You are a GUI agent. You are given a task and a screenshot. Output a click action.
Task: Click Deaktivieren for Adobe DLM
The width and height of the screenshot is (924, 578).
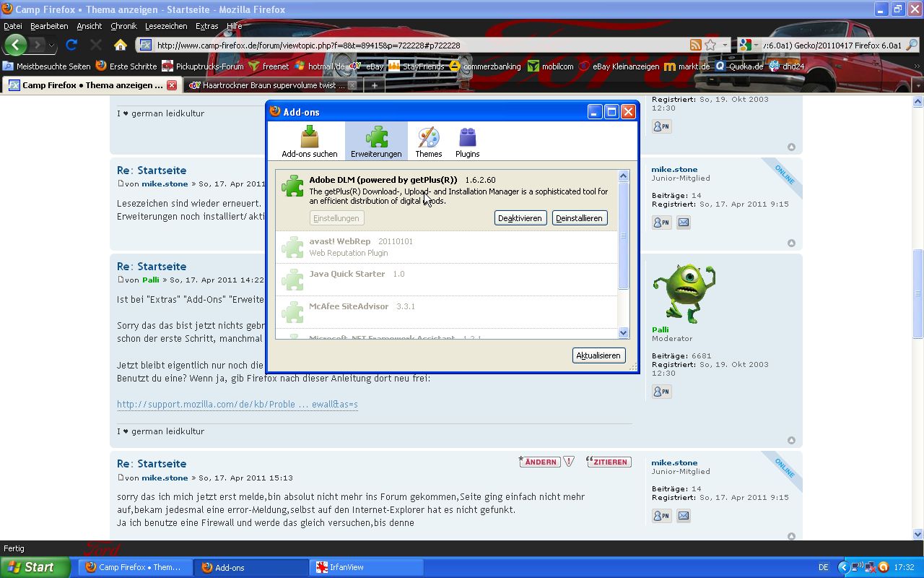click(520, 218)
